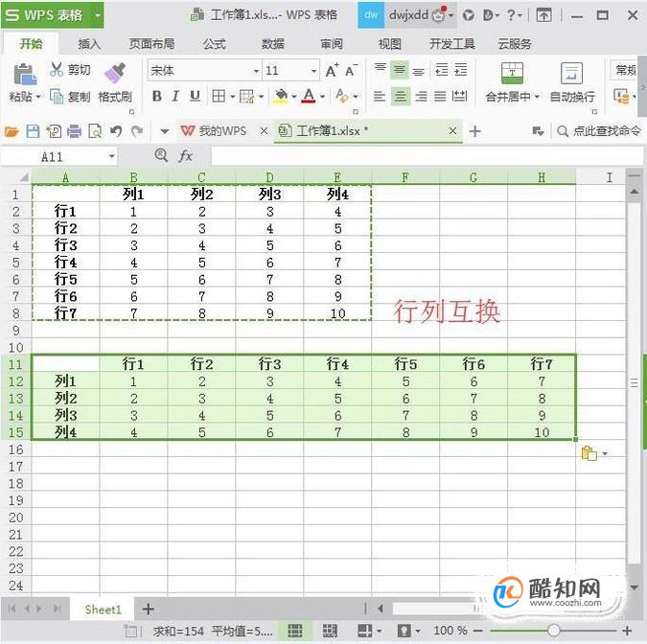
Task: Click the Wrap Text icon
Action: [x=571, y=73]
